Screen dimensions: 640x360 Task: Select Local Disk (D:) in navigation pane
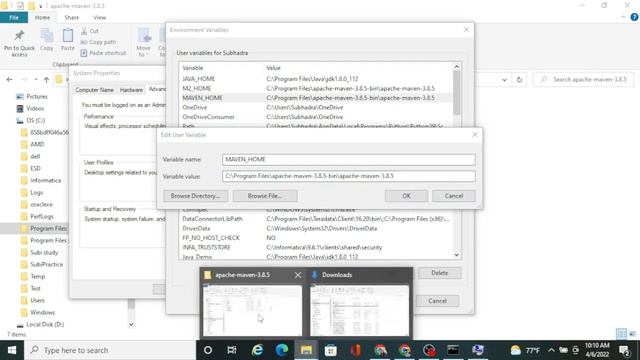click(x=45, y=324)
